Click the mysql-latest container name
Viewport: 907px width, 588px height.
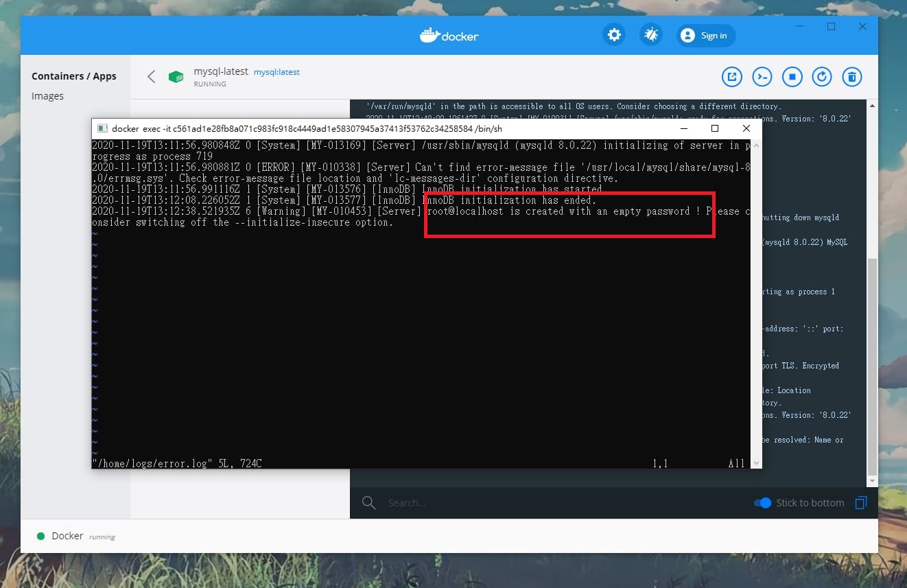click(x=221, y=71)
